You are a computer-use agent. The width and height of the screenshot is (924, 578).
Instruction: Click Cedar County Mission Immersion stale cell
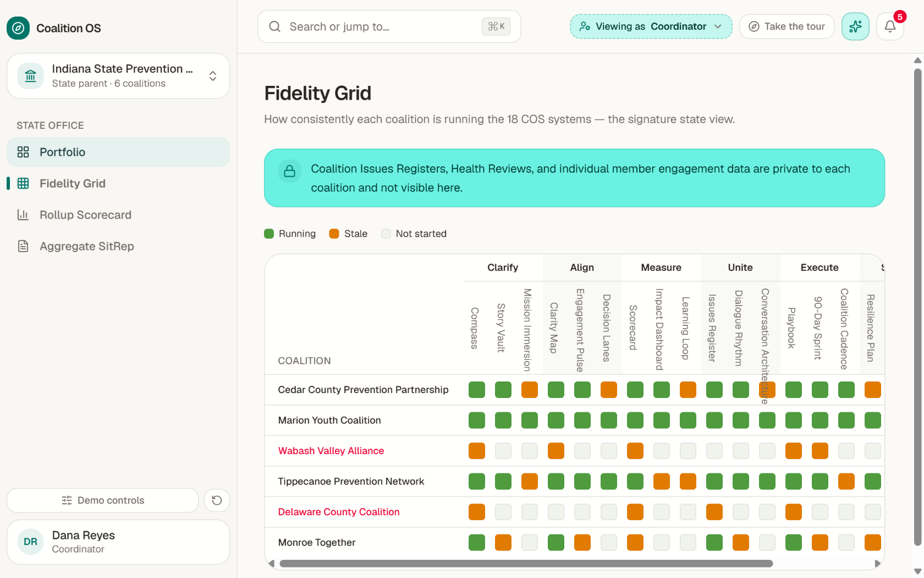point(530,390)
